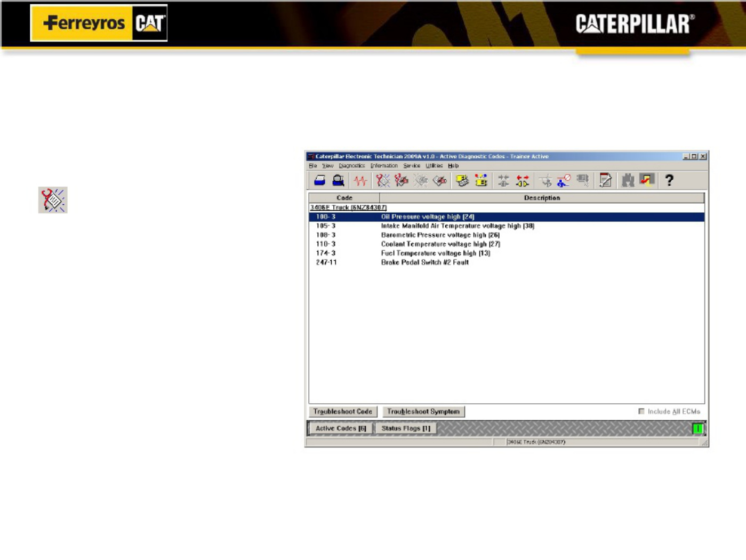Click the Description column header
This screenshot has width=746, height=560.
[542, 198]
